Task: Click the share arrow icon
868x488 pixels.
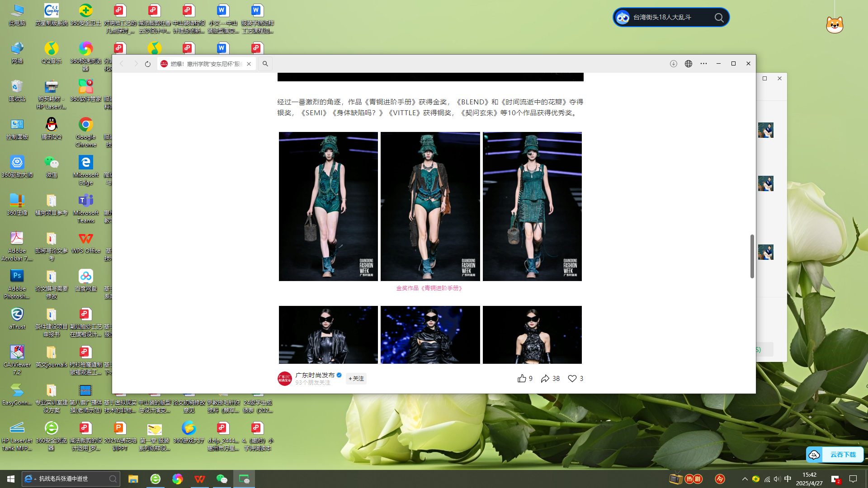Action: click(545, 379)
